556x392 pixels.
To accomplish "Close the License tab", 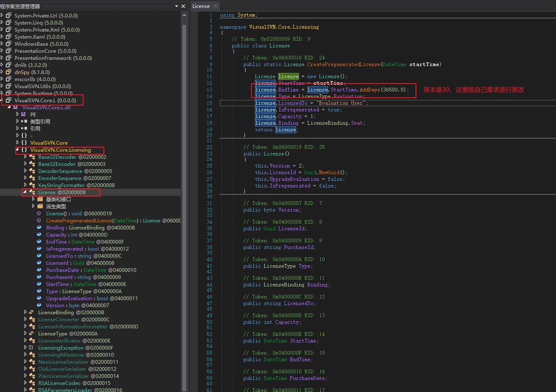I will coord(215,6).
